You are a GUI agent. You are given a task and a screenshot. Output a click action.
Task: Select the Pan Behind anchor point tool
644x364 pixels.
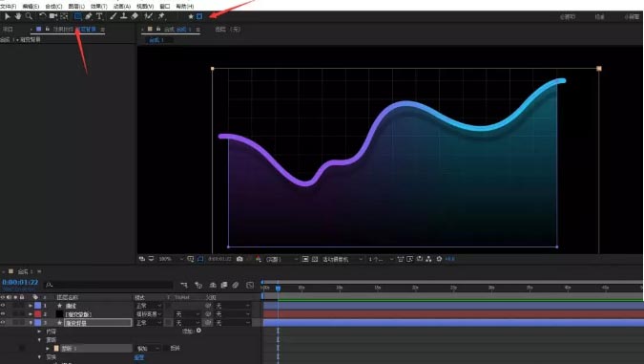(x=64, y=16)
